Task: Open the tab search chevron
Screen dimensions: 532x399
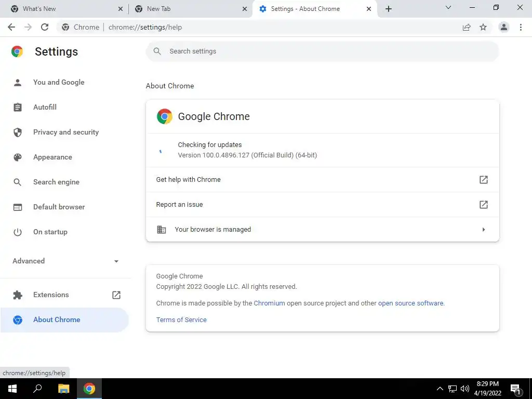Action: 448,7
